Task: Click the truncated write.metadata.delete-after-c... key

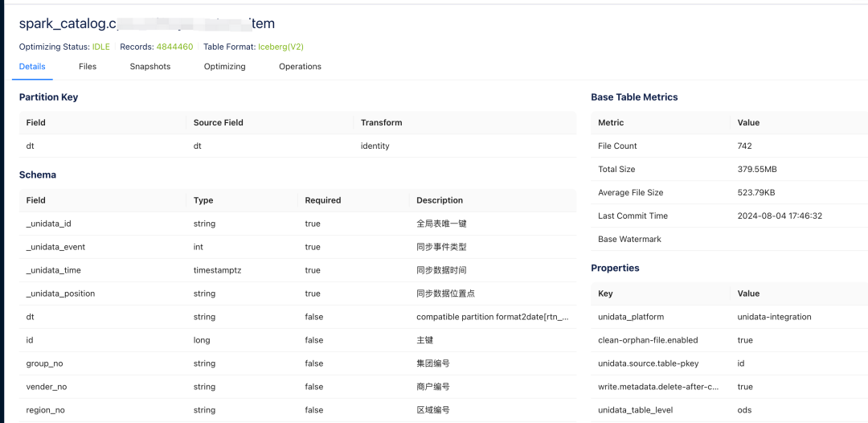Action: click(x=658, y=387)
